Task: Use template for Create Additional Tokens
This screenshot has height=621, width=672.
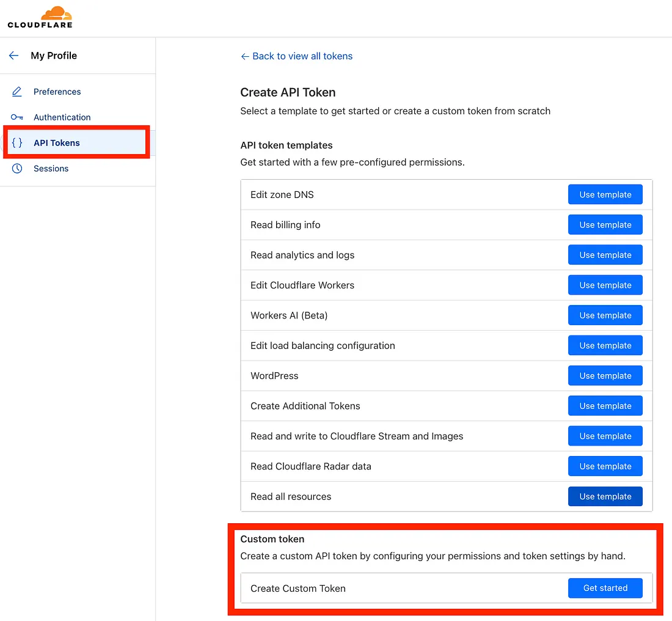Action: (605, 406)
